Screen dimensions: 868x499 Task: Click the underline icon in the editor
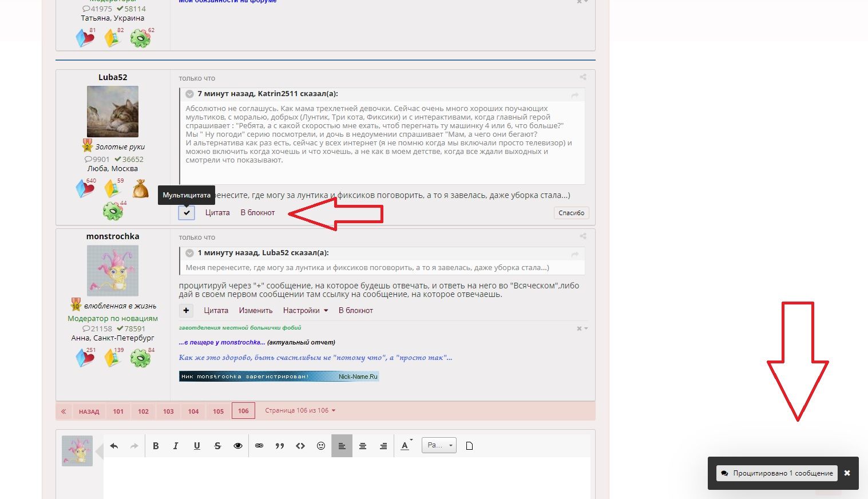pos(197,446)
